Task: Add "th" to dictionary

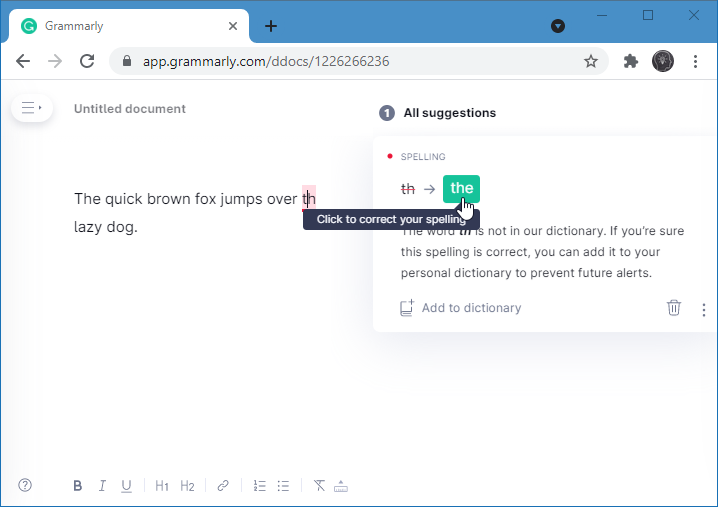Action: pos(461,308)
